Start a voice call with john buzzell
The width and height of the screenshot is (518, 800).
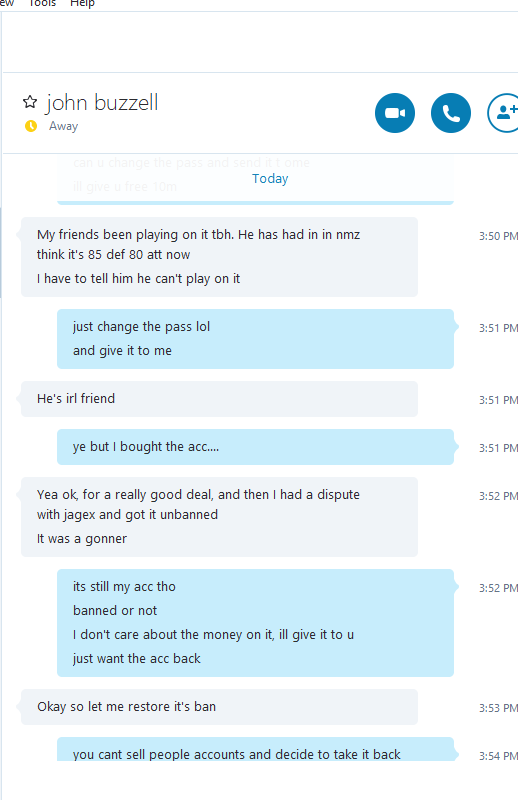pyautogui.click(x=451, y=113)
